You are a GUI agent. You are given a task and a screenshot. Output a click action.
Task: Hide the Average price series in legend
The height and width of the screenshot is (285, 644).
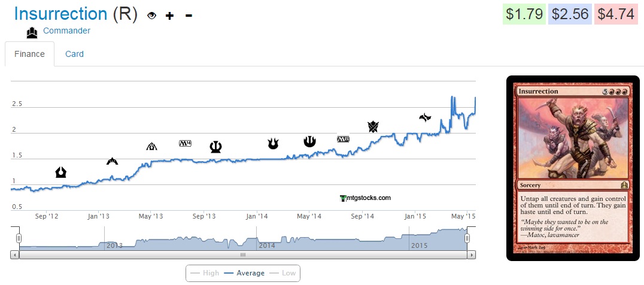pyautogui.click(x=244, y=273)
